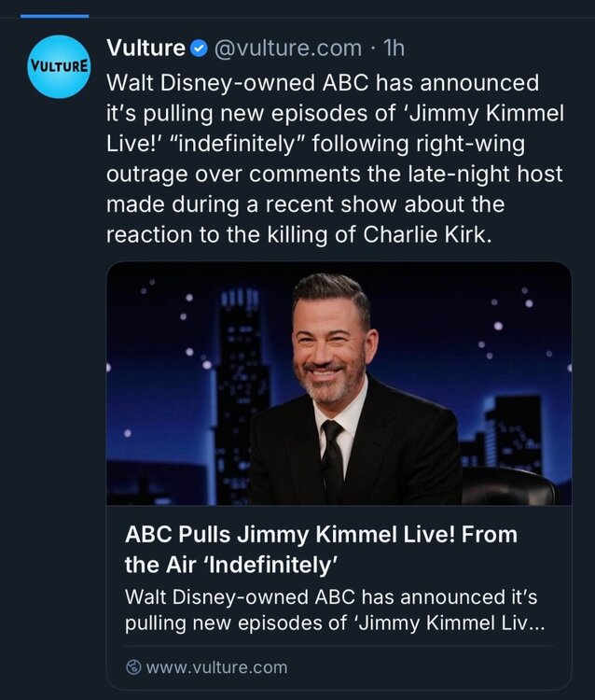Click Jimmy Kimmel's black tie in the photo
This screenshot has width=595, height=700.
(333, 458)
